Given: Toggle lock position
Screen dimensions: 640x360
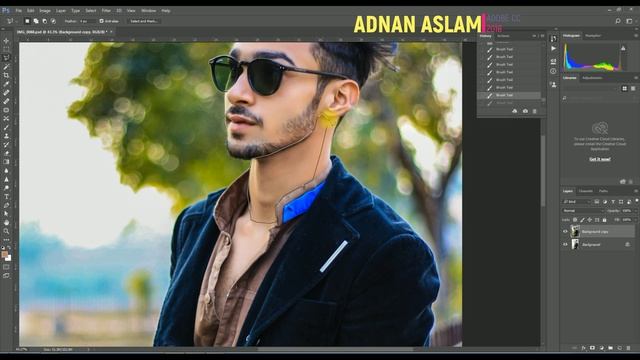Looking at the screenshot, I should (590, 220).
